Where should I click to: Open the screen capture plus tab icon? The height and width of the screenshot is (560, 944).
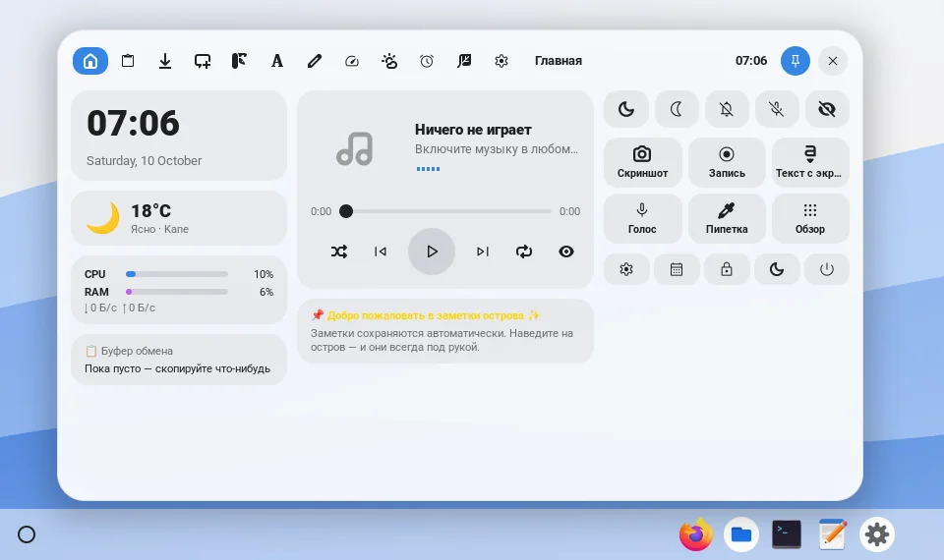(x=203, y=61)
